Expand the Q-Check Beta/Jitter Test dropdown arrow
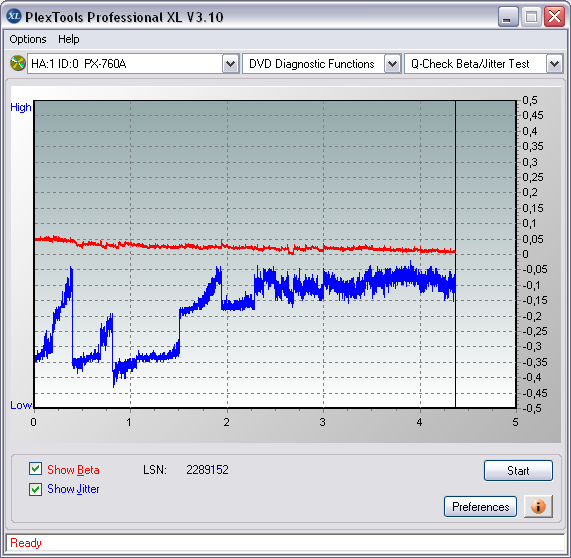This screenshot has width=571, height=558. (554, 64)
